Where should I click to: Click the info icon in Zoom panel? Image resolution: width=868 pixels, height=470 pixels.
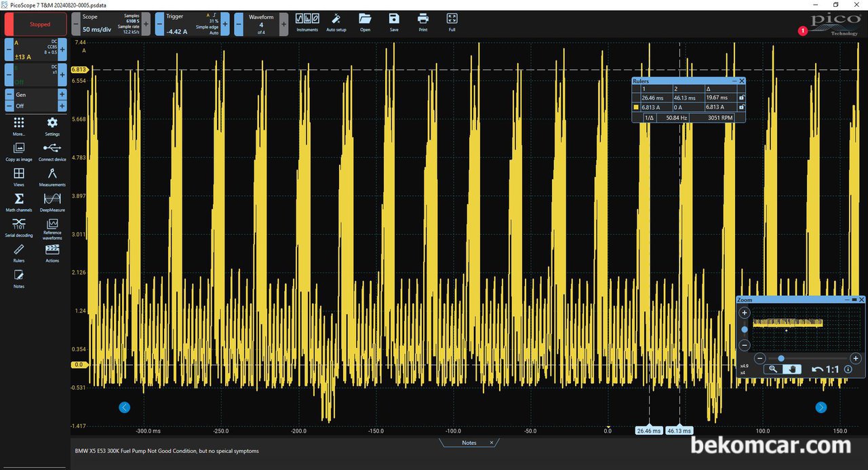[x=848, y=370]
